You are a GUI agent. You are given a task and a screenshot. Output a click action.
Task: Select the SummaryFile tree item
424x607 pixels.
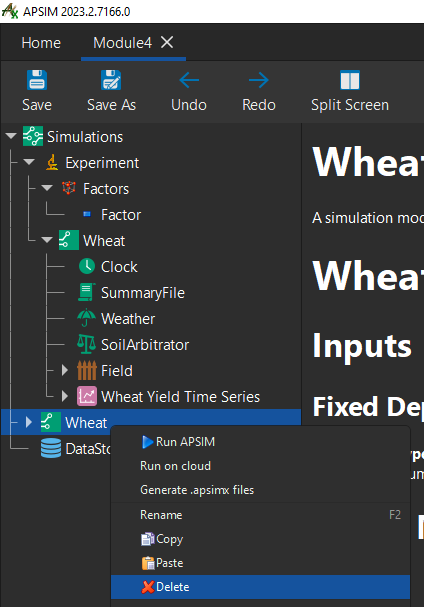[x=143, y=293]
